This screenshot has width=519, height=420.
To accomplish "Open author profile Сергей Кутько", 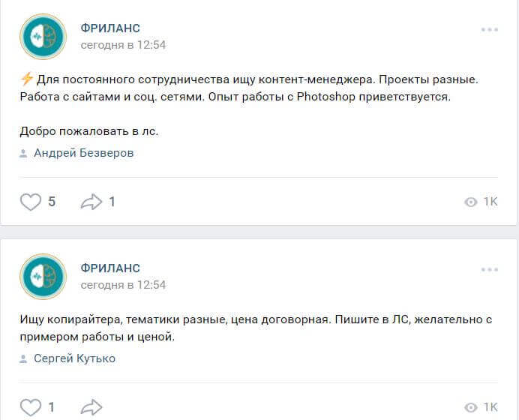I will pyautogui.click(x=74, y=358).
